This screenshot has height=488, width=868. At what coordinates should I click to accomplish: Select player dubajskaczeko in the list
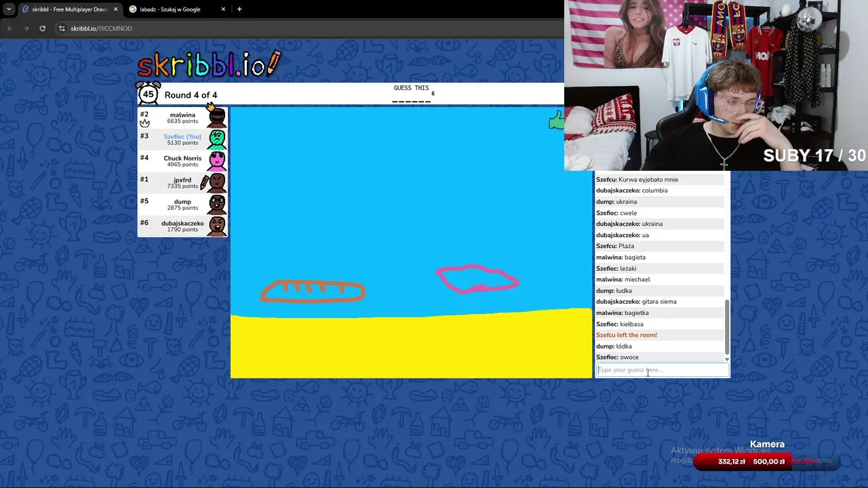pyautogui.click(x=182, y=226)
